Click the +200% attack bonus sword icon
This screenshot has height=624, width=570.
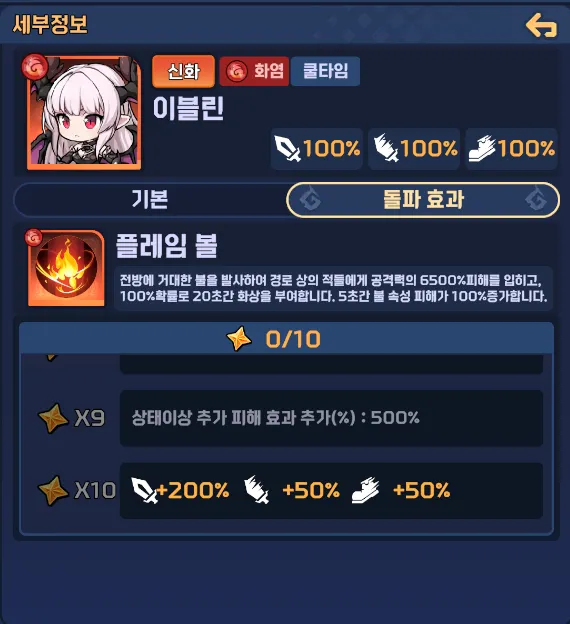point(144,490)
